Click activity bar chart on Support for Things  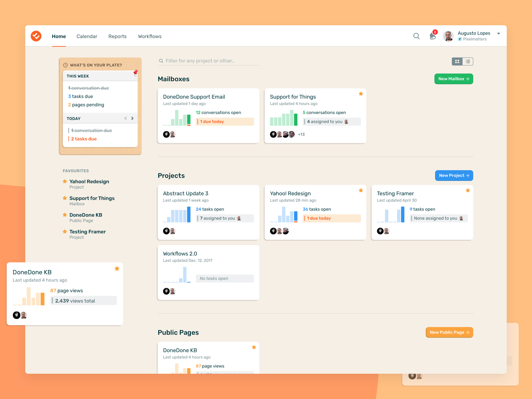pos(284,118)
